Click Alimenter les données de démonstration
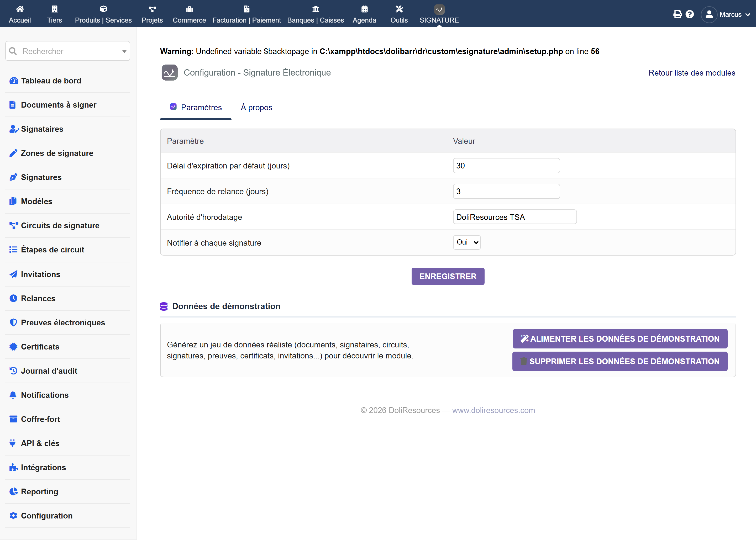The width and height of the screenshot is (756, 540). point(620,339)
